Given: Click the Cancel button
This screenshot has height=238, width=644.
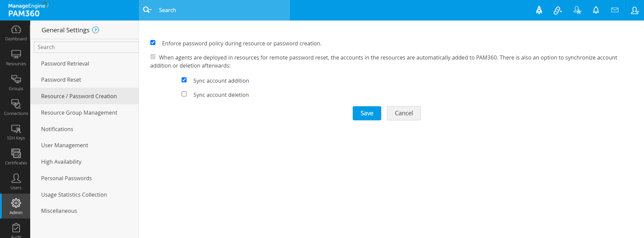Looking at the screenshot, I should coord(403,113).
